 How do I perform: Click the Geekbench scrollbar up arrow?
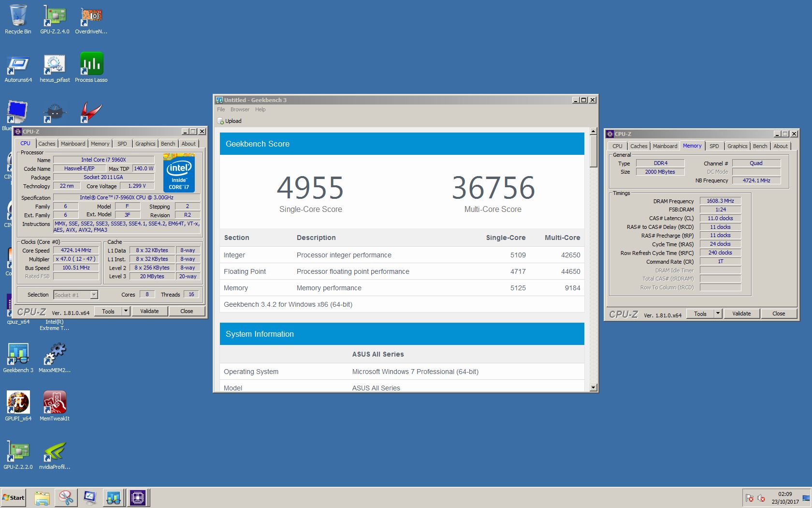coord(594,132)
